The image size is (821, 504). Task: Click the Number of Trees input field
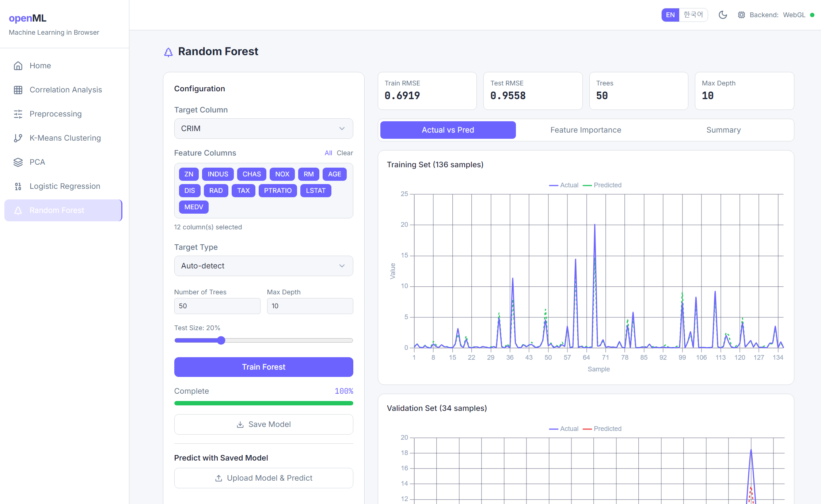(x=217, y=306)
